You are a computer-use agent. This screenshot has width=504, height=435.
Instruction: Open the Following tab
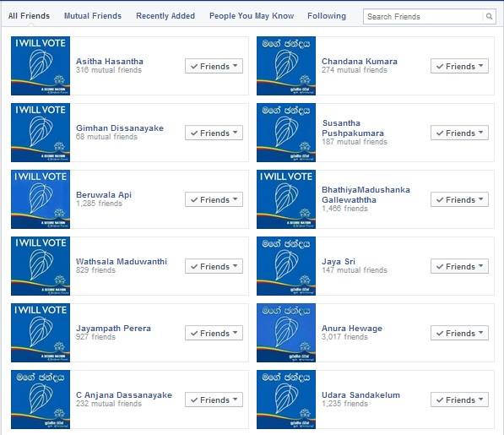pyautogui.click(x=327, y=16)
